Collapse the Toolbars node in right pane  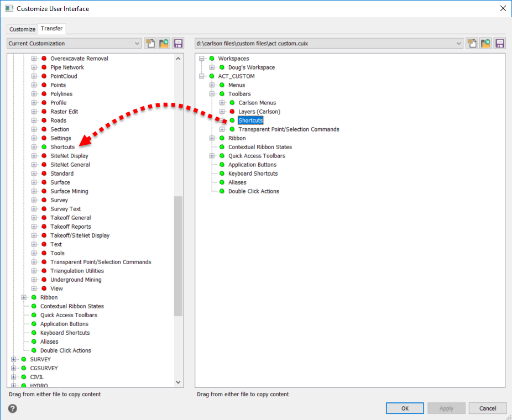212,94
